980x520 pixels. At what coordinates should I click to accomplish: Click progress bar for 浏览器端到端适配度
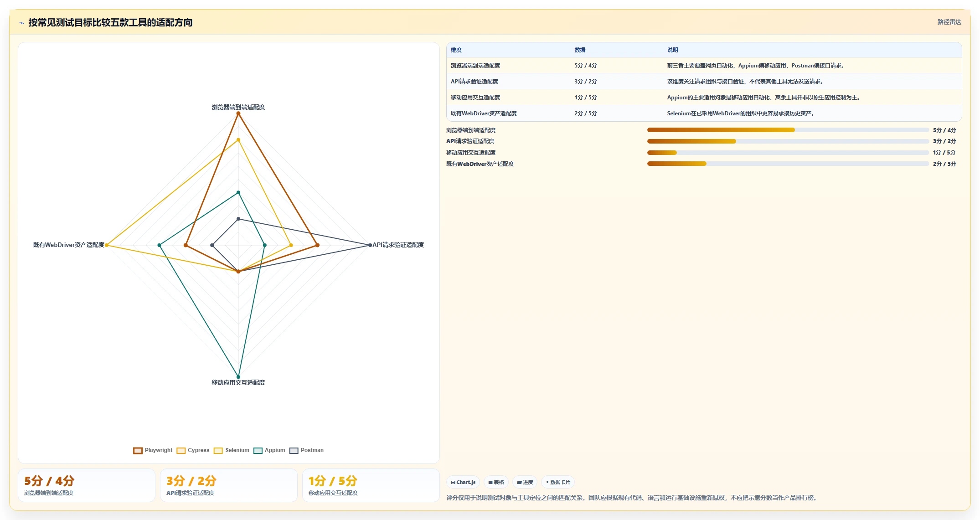[788, 130]
